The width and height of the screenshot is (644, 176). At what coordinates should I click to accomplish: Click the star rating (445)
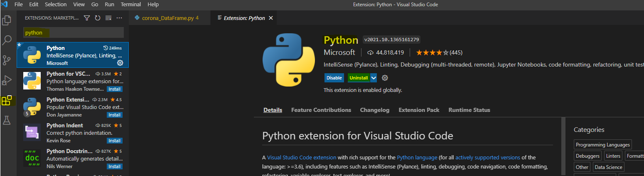pos(439,52)
